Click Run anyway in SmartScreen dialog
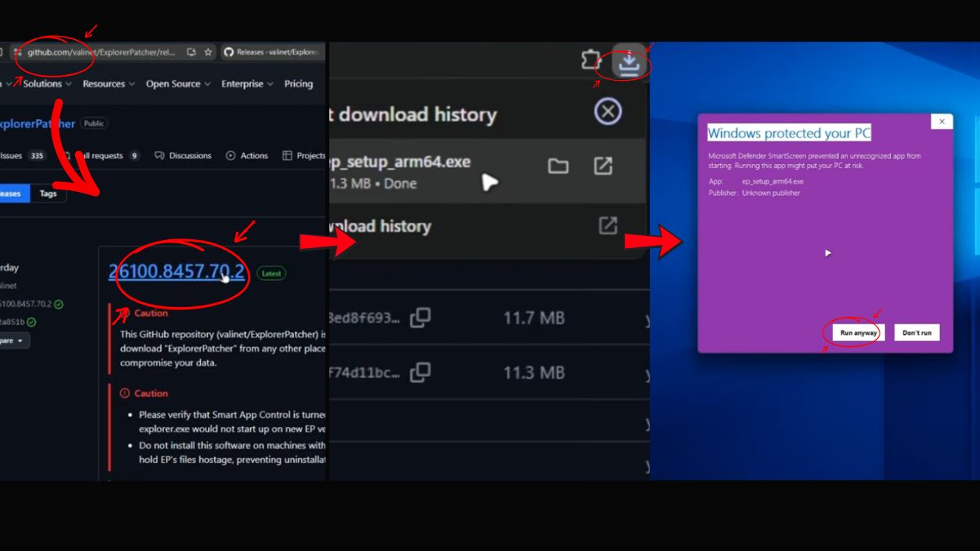Image resolution: width=980 pixels, height=551 pixels. click(x=859, y=332)
